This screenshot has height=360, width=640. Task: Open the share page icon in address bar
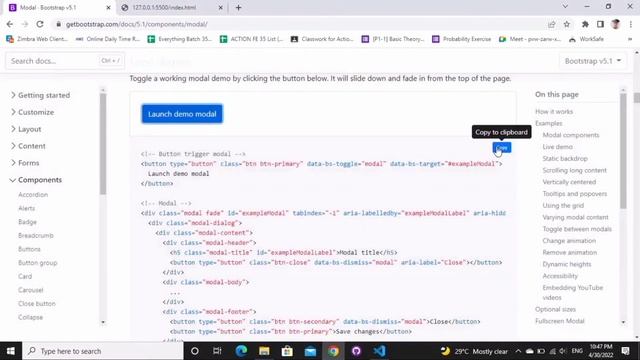(552, 24)
